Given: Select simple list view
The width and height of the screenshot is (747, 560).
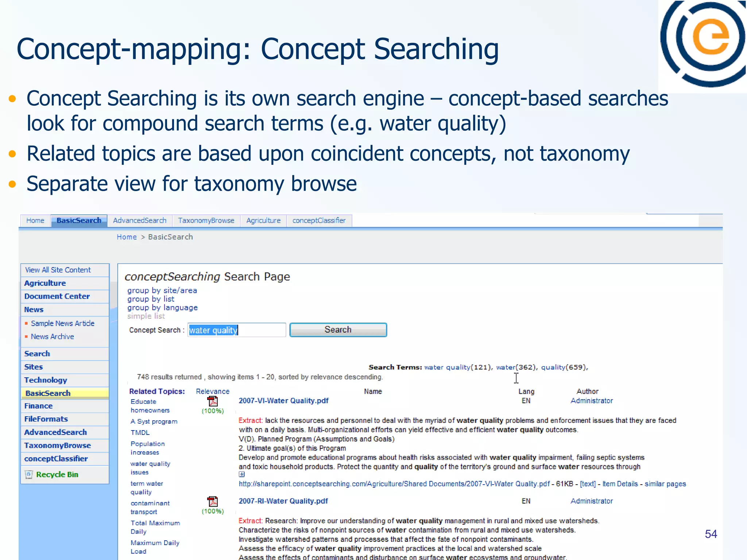Looking at the screenshot, I should tap(146, 316).
